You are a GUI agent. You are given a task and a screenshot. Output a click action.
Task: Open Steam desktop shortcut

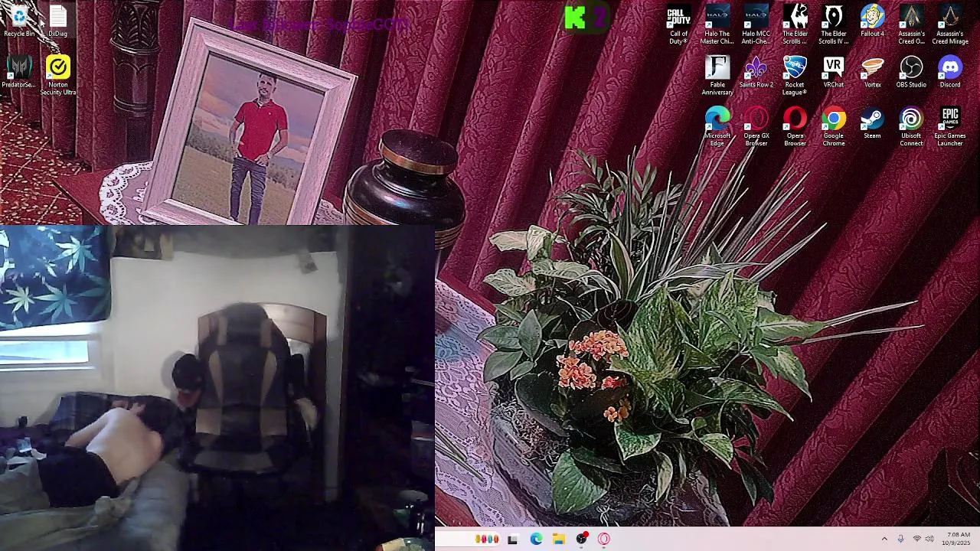click(872, 122)
